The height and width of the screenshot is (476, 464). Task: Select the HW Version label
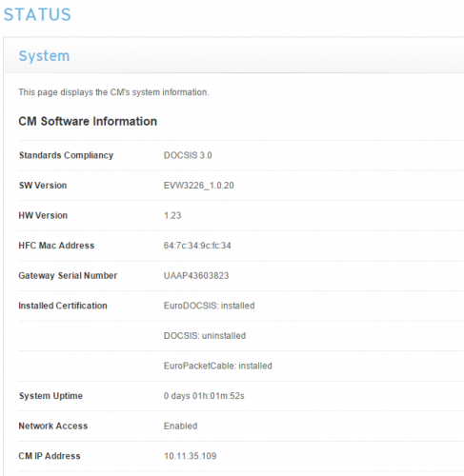point(43,215)
